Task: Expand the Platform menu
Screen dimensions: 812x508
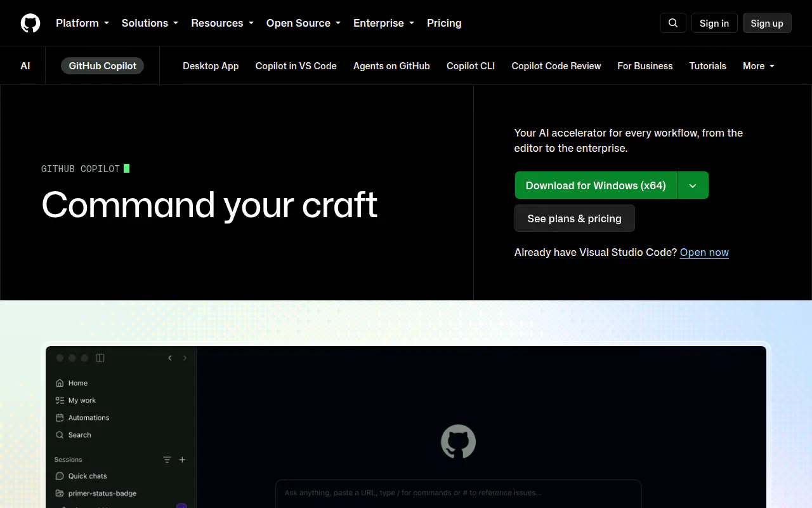Action: click(x=82, y=23)
